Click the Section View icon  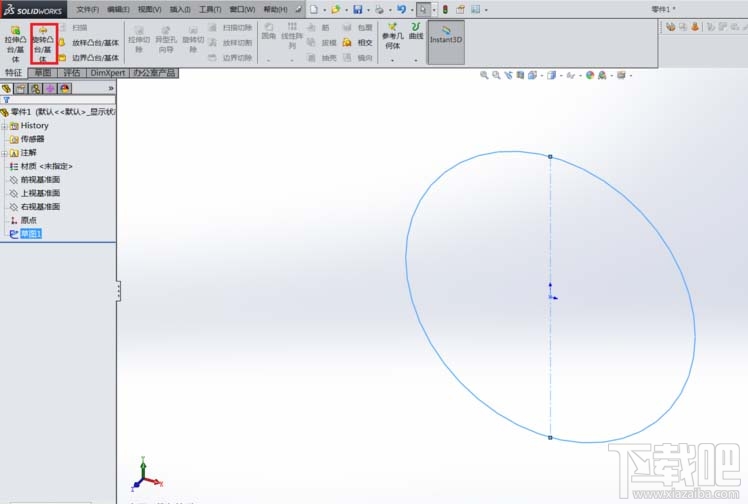pos(520,75)
